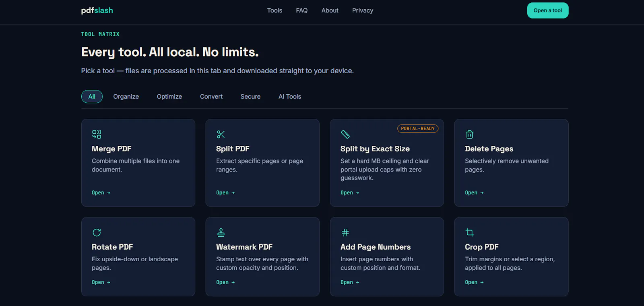Click the Add Page Numbers title
This screenshot has height=306, width=644.
pyautogui.click(x=376, y=247)
